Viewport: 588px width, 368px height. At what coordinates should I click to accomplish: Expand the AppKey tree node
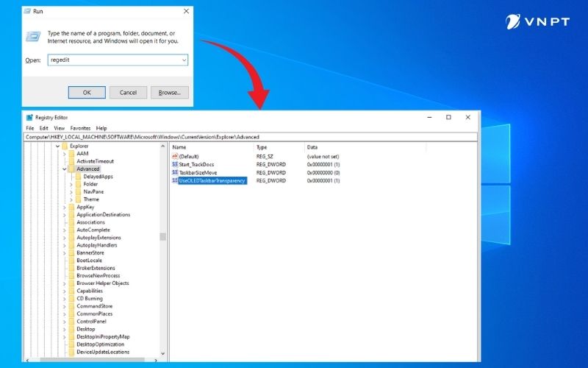[64, 208]
